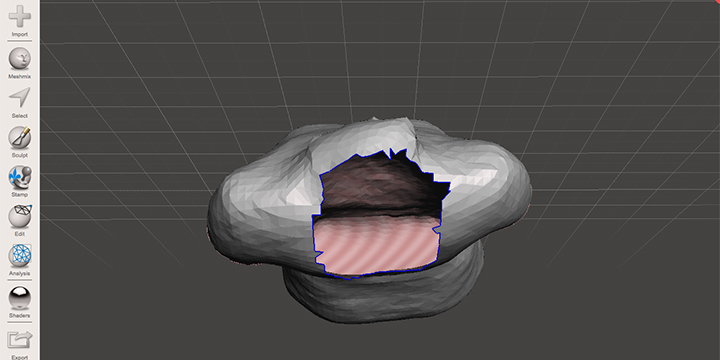
Task: Open the Shaders panel
Action: (x=20, y=302)
